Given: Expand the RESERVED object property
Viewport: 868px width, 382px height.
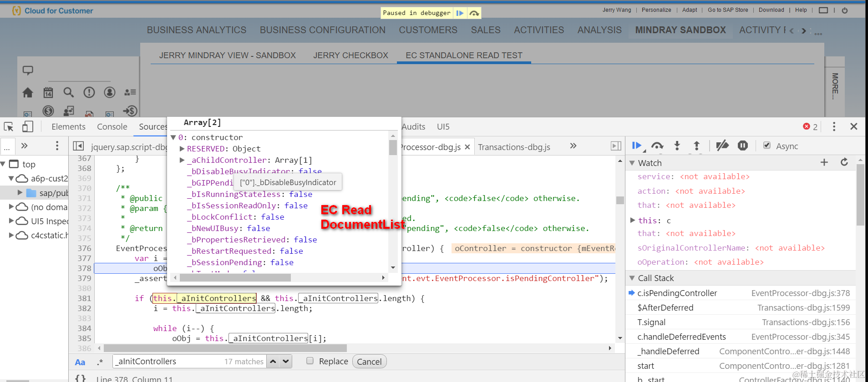Looking at the screenshot, I should point(182,149).
